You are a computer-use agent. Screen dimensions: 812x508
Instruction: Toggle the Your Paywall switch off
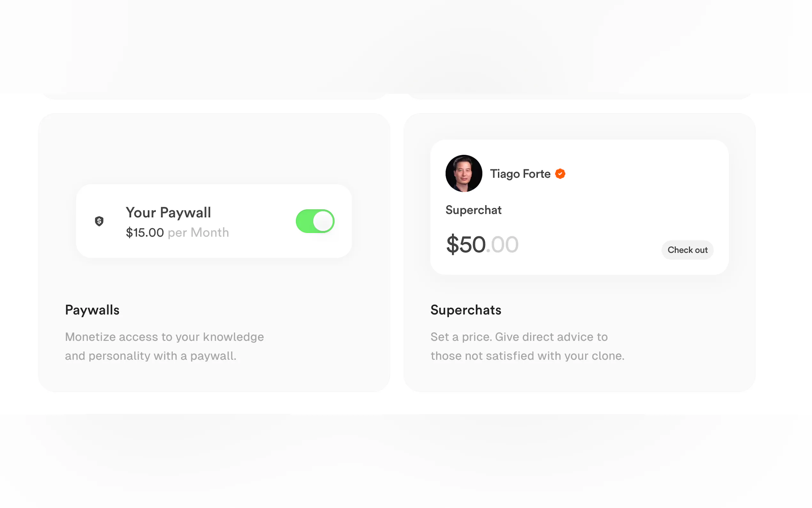(315, 221)
